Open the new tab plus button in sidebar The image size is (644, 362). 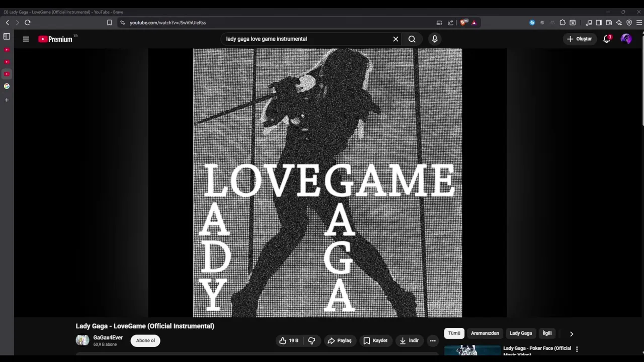point(7,100)
